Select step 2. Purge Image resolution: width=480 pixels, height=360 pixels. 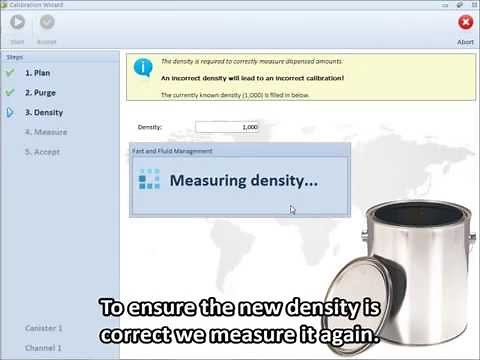(x=40, y=93)
